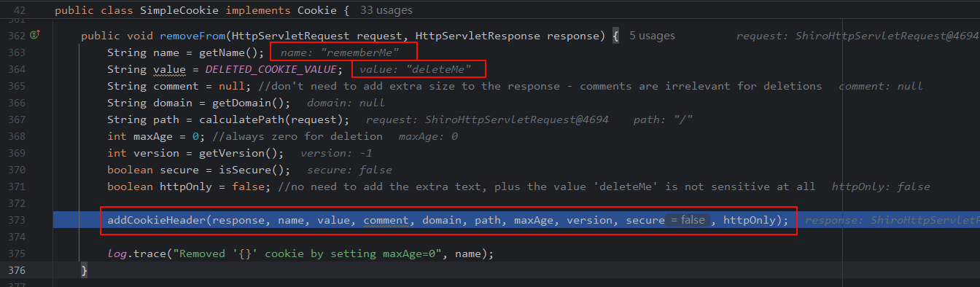980x287 pixels.
Task: Click the 'removeFrom' method name
Action: [x=192, y=36]
